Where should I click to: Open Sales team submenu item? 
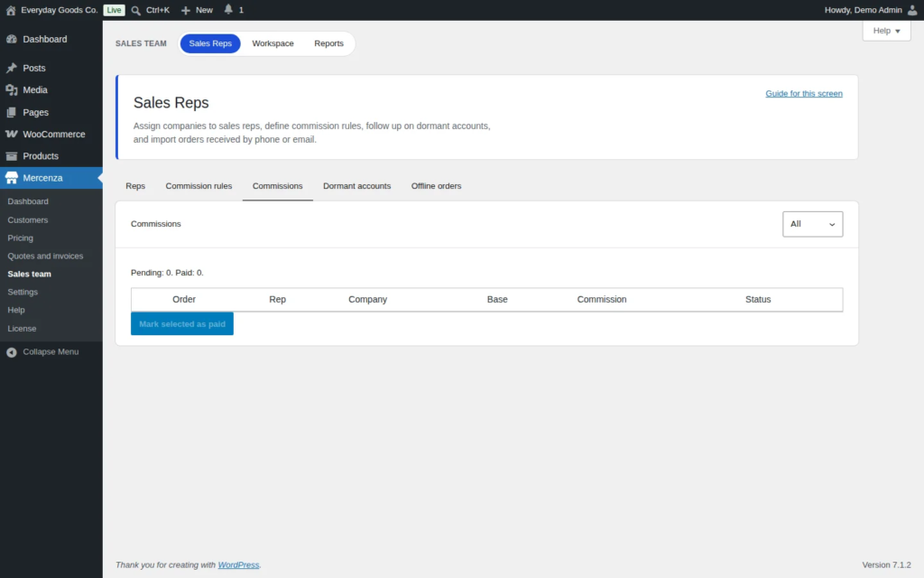[x=30, y=274]
